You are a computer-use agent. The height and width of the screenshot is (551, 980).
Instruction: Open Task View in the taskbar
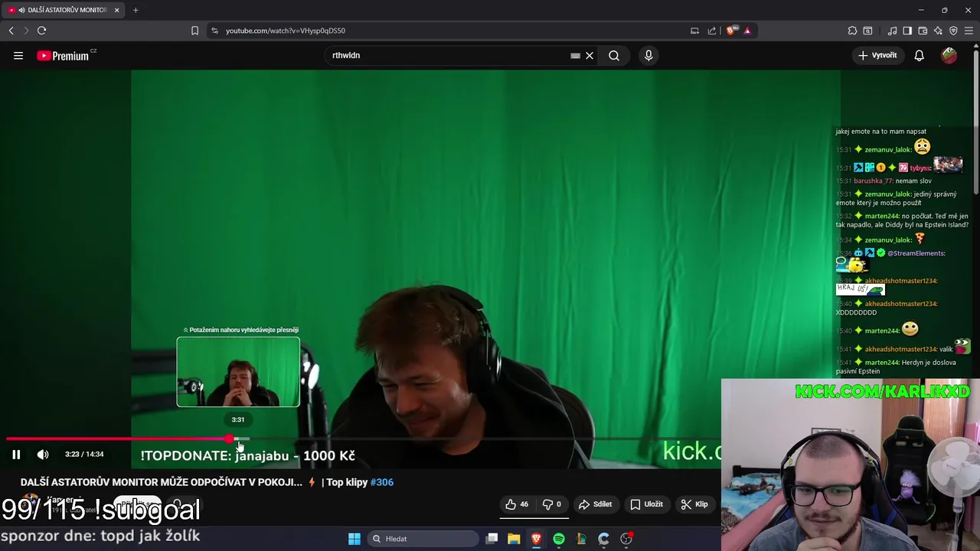point(492,539)
